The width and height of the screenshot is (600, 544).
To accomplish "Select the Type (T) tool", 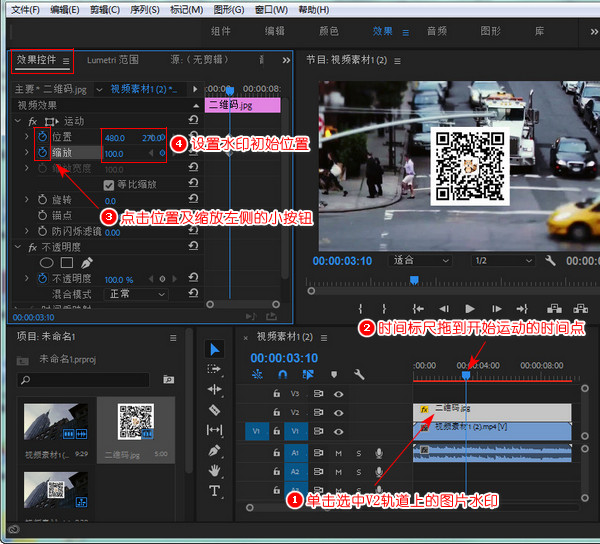I will (214, 491).
